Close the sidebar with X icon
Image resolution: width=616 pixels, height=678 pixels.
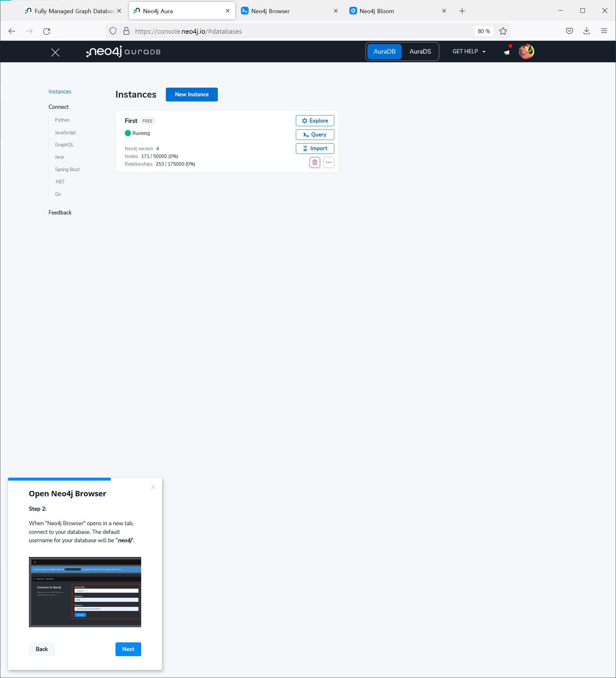pos(55,52)
